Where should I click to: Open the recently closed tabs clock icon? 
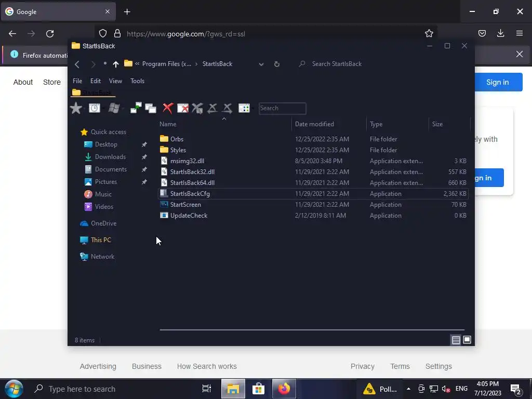[x=95, y=108]
